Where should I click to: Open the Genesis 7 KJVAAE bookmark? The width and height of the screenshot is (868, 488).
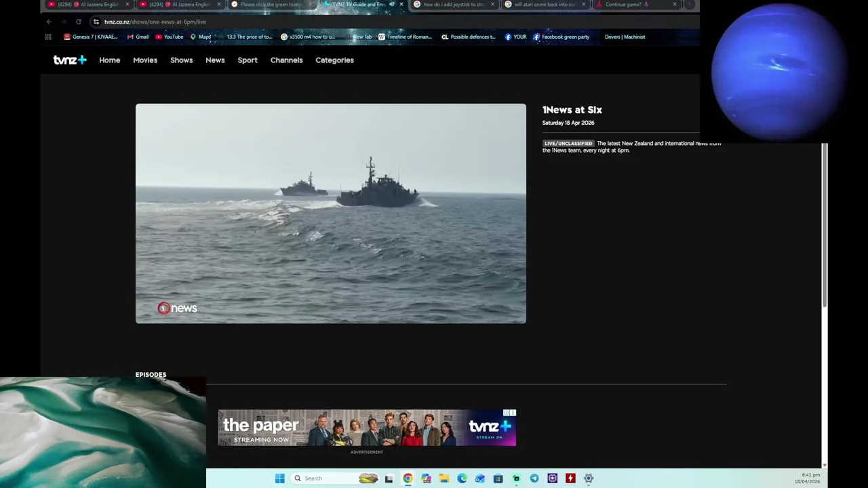tap(90, 37)
